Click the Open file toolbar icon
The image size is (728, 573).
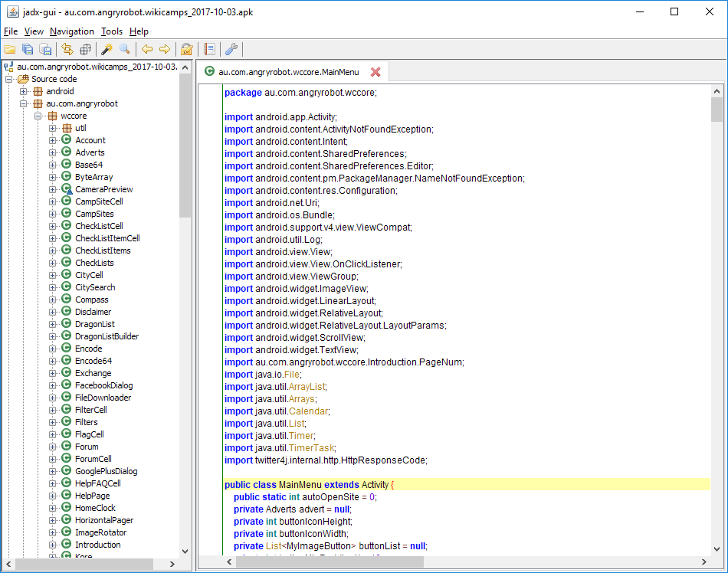tap(10, 49)
